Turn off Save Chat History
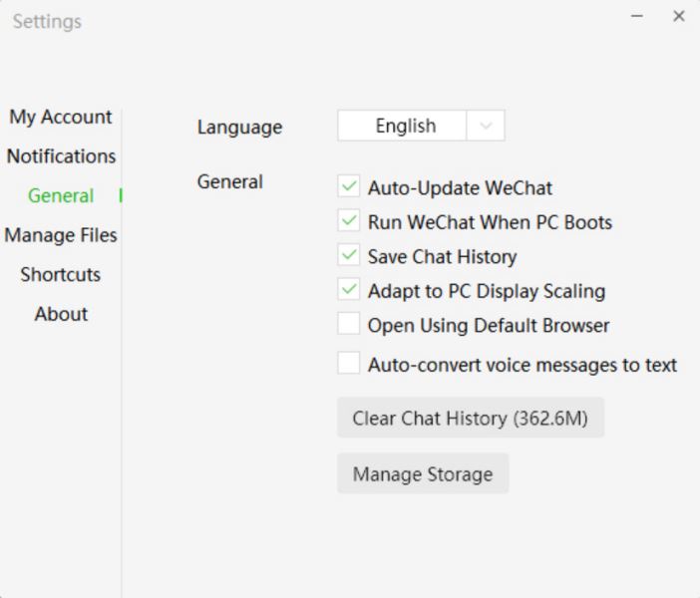The width and height of the screenshot is (700, 598). pos(349,256)
